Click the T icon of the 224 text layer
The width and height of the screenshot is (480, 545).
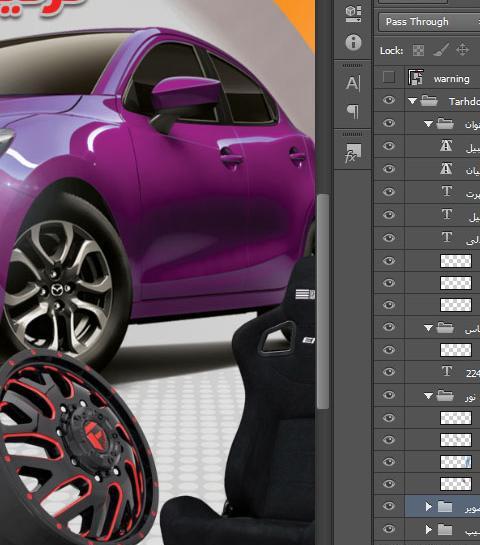(447, 372)
